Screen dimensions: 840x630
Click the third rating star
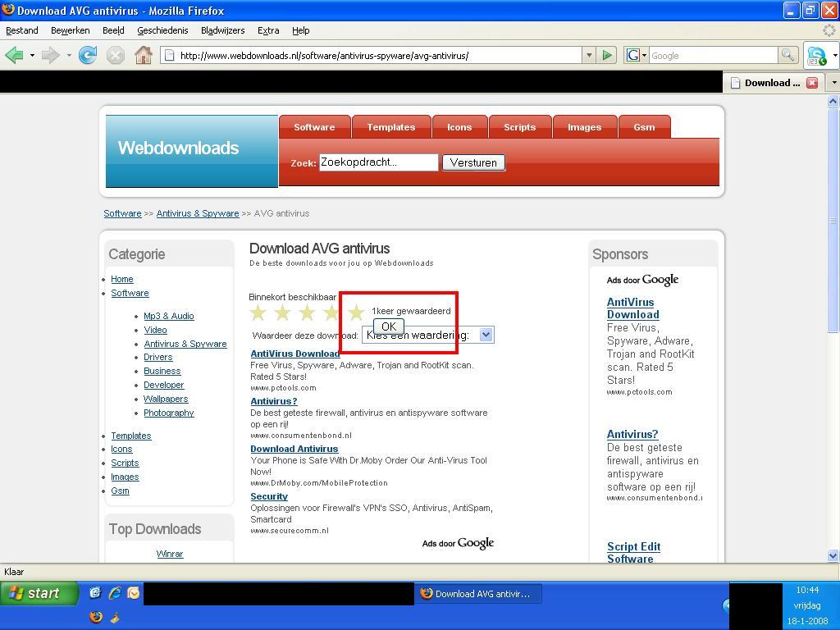tap(307, 313)
